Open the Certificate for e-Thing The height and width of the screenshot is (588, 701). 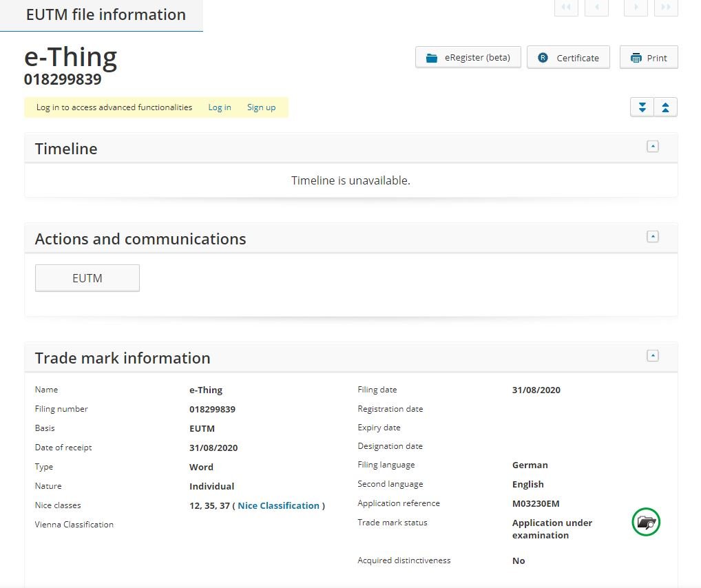coord(569,58)
